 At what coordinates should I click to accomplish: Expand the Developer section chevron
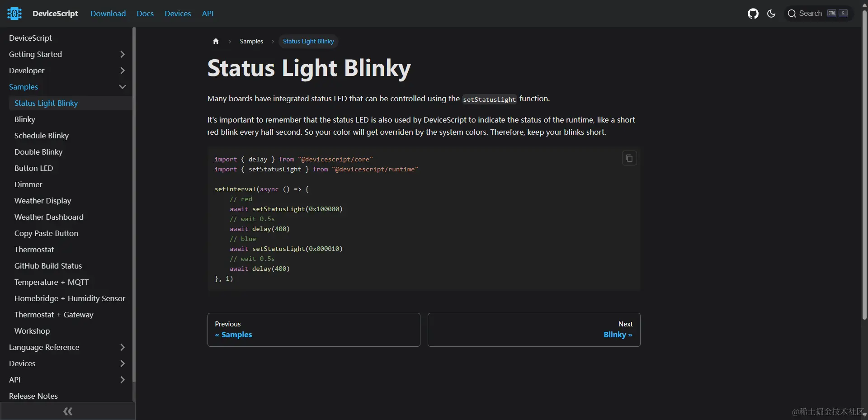click(122, 71)
